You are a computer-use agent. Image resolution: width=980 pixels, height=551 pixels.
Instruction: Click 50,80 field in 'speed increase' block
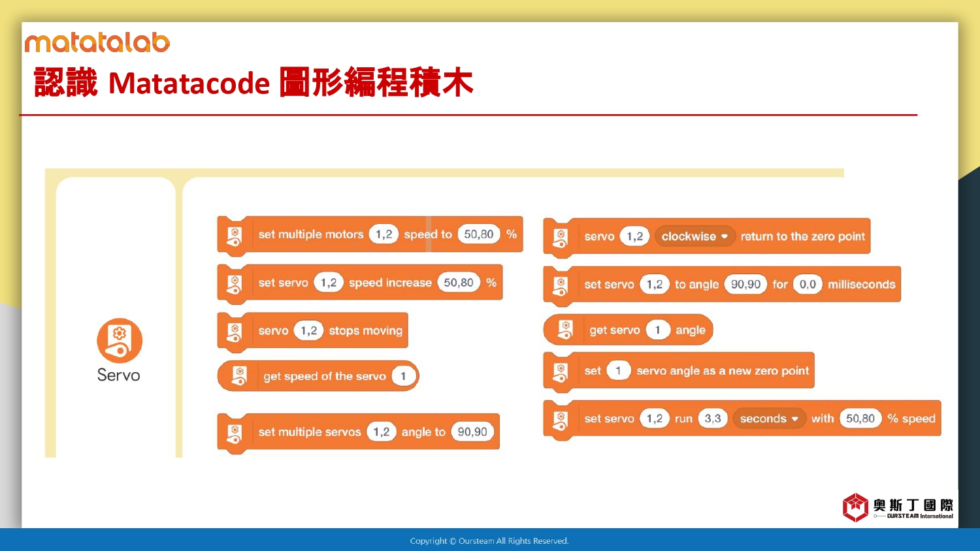[x=459, y=283]
